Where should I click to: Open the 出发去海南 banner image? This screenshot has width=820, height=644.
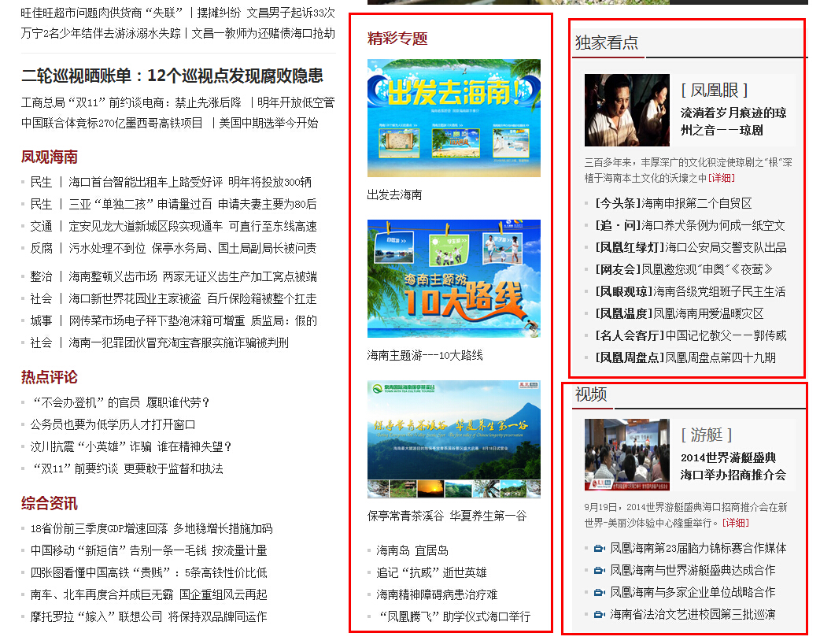[453, 118]
